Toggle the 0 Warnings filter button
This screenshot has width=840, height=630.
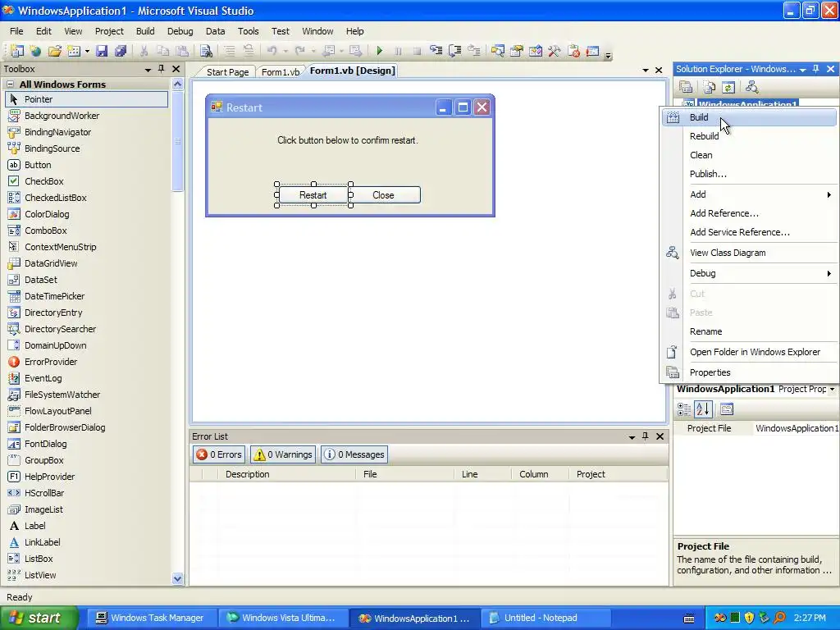click(283, 454)
